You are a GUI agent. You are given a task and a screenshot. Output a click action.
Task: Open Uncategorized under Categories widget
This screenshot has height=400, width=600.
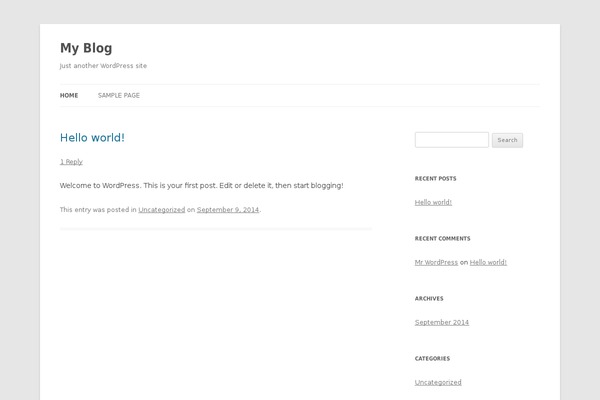coord(438,382)
